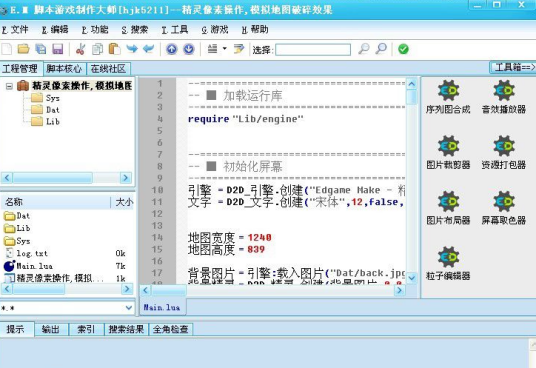The height and width of the screenshot is (368, 536).
Task: Copy with the duplicate pages icon
Action: point(97,49)
